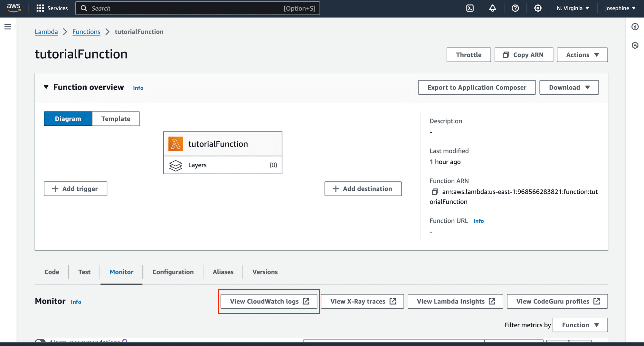
Task: Click the Lambda icon in the tutorialFunction diagram box
Action: pos(175,144)
